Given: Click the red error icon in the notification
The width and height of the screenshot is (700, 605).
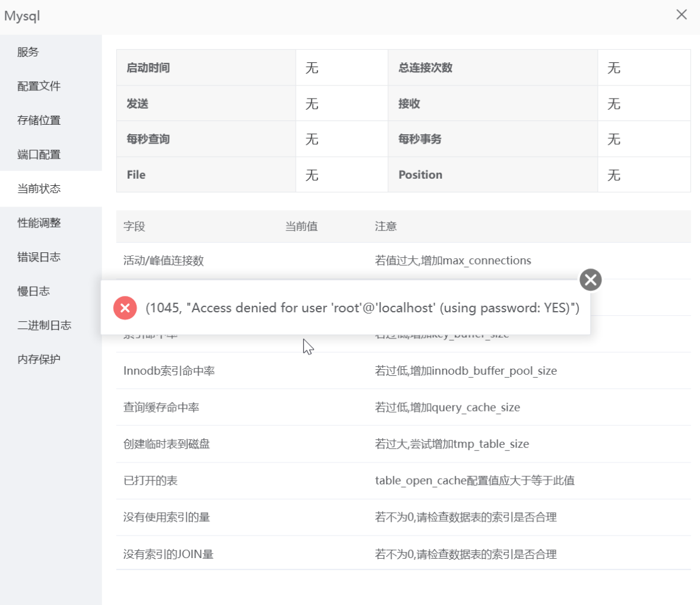Looking at the screenshot, I should pos(125,308).
